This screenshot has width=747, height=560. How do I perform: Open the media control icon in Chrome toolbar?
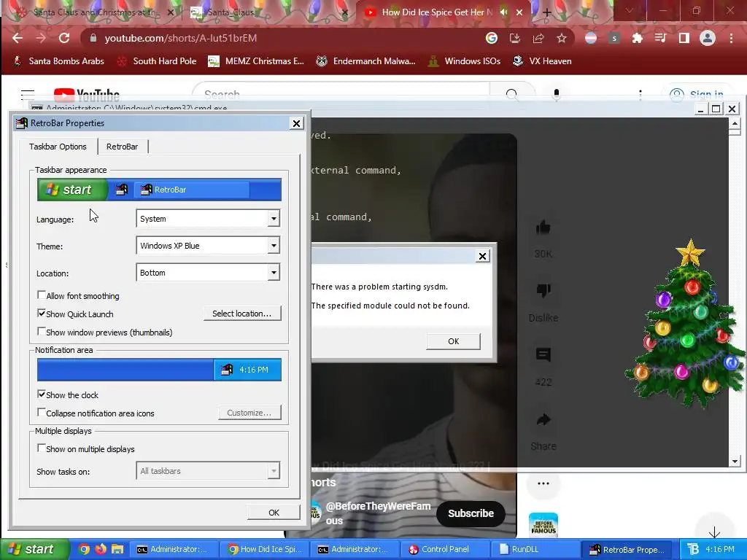click(660, 38)
